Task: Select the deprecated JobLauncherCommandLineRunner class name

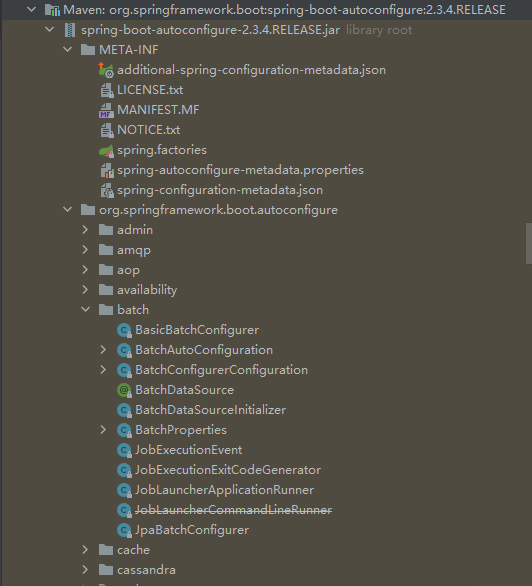Action: coord(233,510)
